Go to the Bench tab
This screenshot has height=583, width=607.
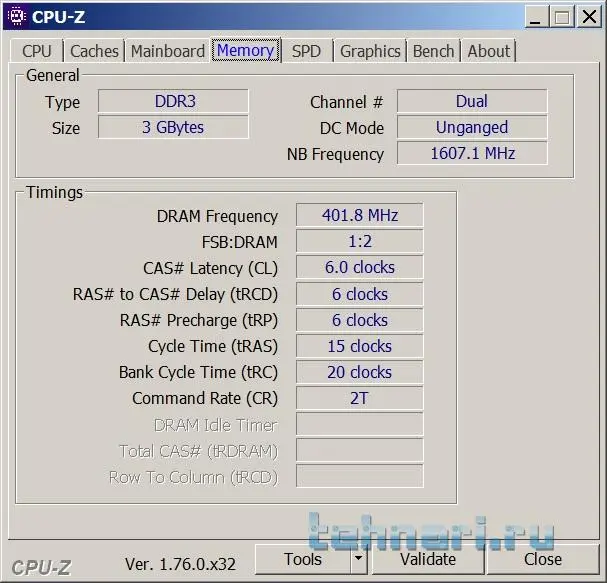click(433, 51)
